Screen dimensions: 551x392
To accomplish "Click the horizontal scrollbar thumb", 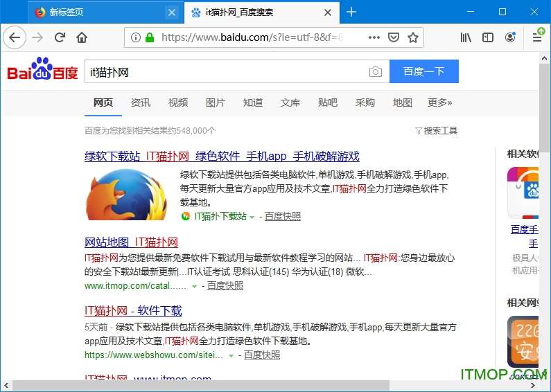I will pyautogui.click(x=201, y=386).
